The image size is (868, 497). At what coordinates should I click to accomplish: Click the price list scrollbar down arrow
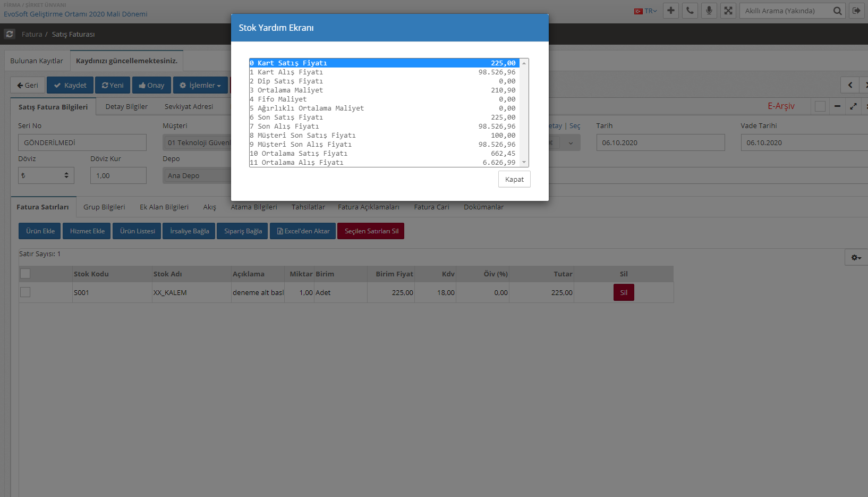pyautogui.click(x=524, y=162)
